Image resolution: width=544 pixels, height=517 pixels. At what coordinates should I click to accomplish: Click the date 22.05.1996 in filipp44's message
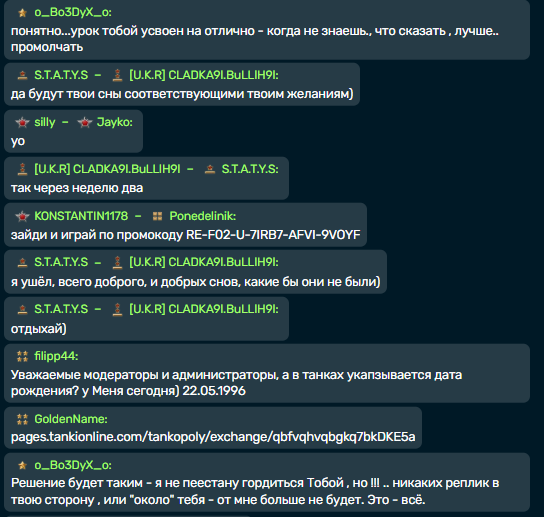[x=214, y=391]
